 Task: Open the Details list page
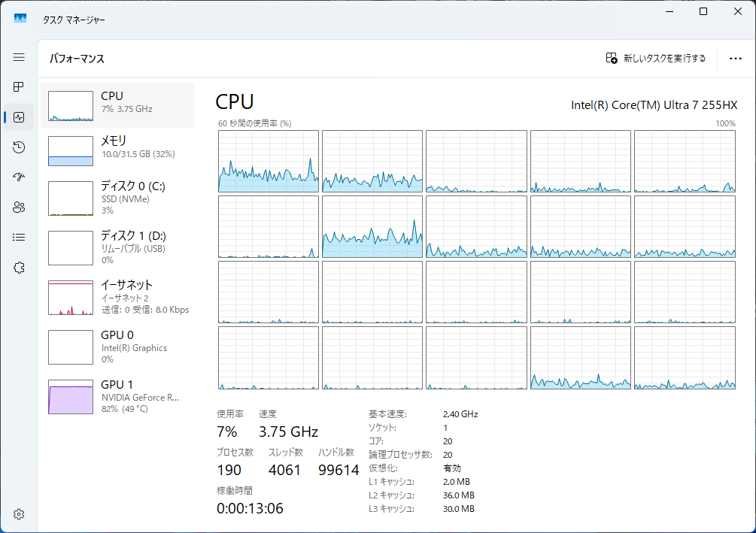click(19, 238)
